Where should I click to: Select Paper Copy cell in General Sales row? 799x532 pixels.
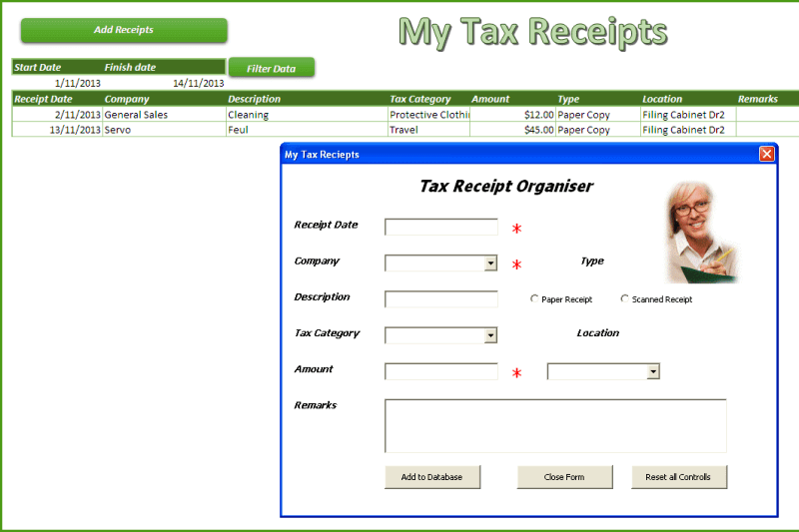pyautogui.click(x=598, y=115)
